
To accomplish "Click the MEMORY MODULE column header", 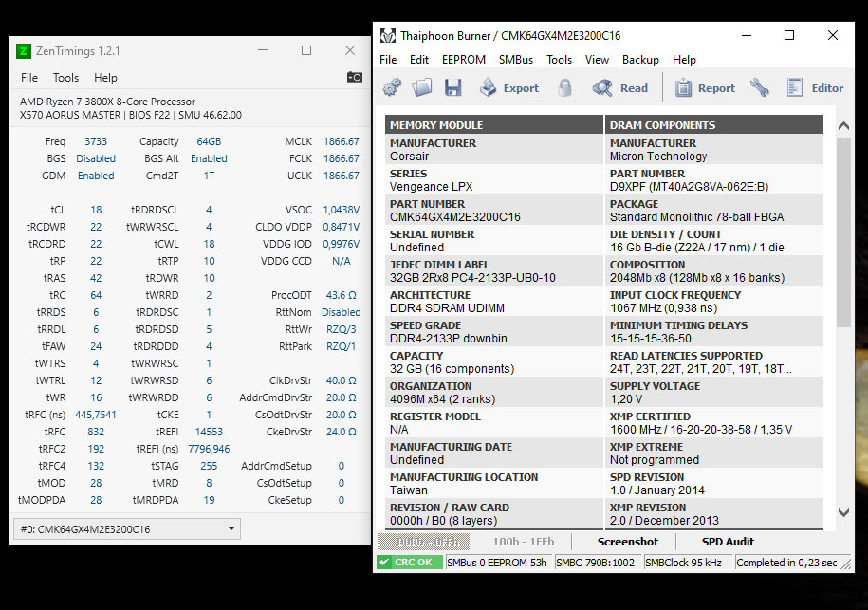I will coord(494,125).
